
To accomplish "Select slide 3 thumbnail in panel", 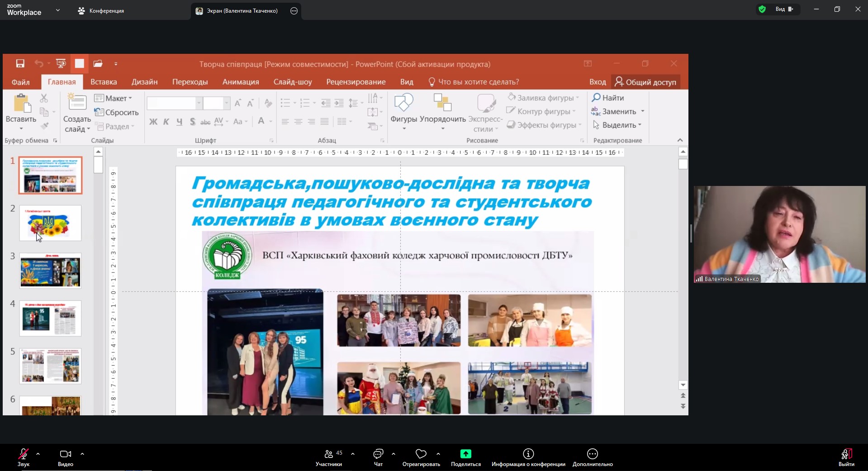I will (50, 271).
